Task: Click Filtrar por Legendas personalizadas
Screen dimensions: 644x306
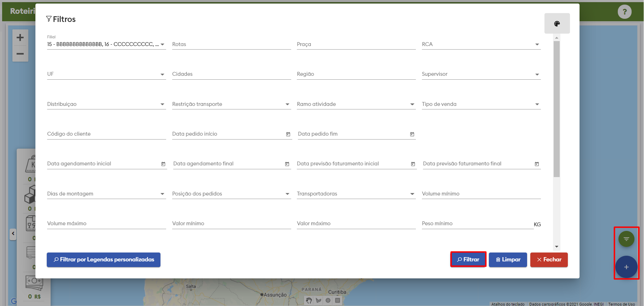Action: 103,260
